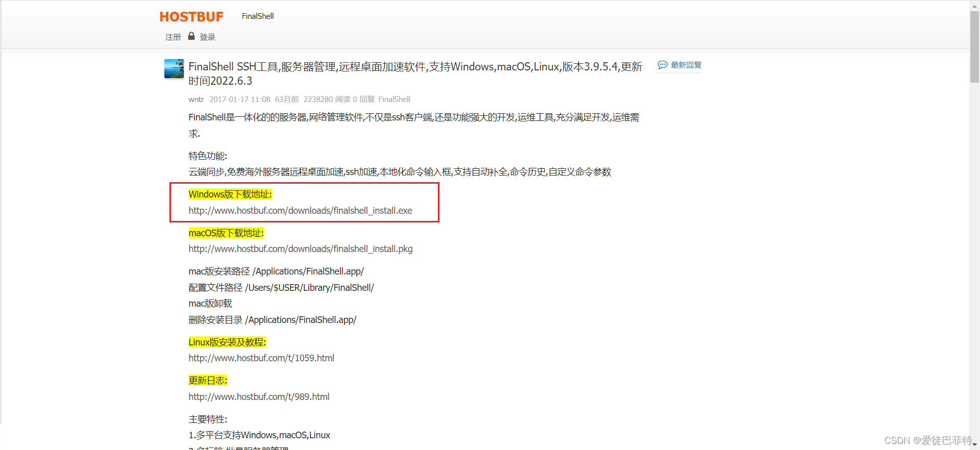The height and width of the screenshot is (450, 980).
Task: Click the mac版安装路径 /Applications/FinalShell.app/ line
Action: (276, 271)
